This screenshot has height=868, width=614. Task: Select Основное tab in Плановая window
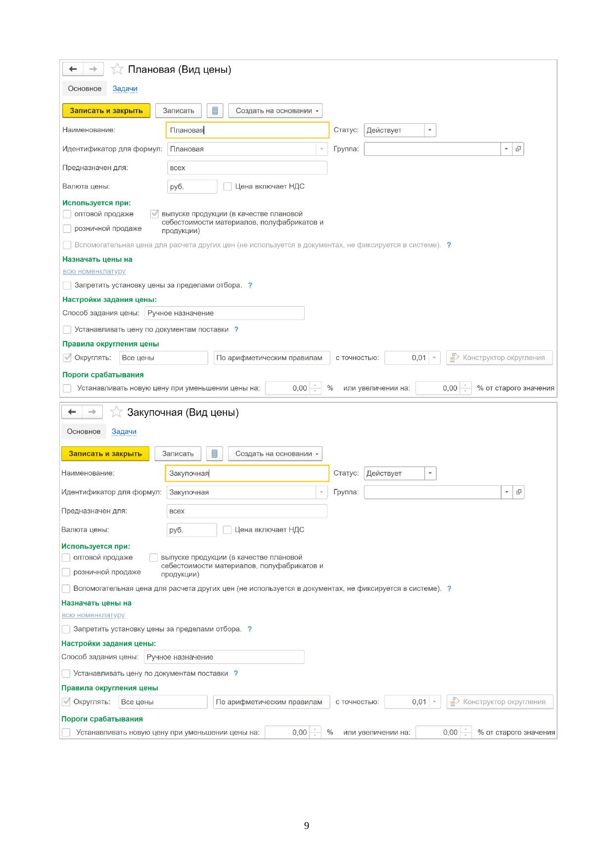coord(85,89)
